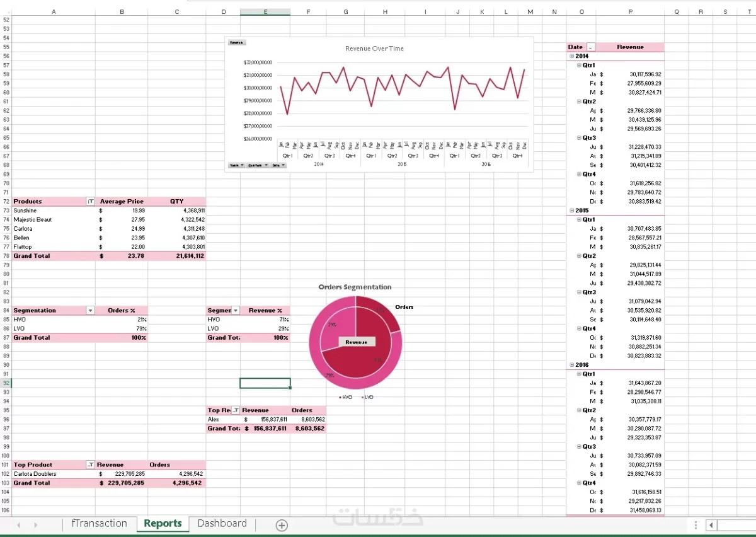This screenshot has width=756, height=537.
Task: Switch to the Dashboard sheet tab
Action: [x=222, y=523]
